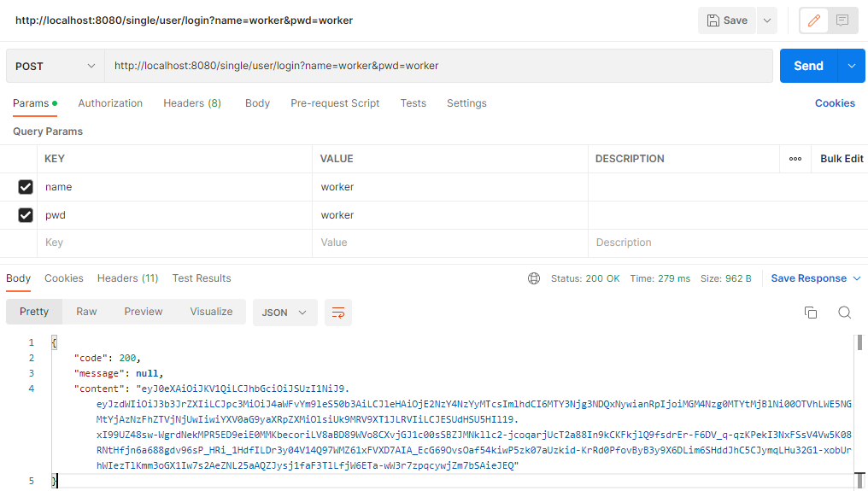
Task: Open column options three-dots icon
Action: (x=795, y=159)
